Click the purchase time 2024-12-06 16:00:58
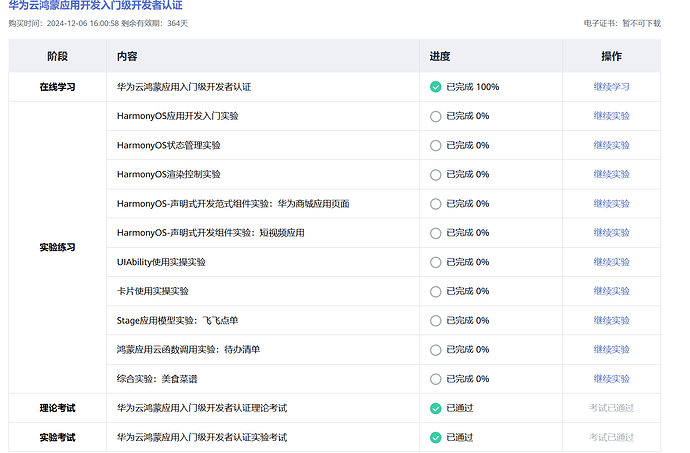 pyautogui.click(x=83, y=23)
